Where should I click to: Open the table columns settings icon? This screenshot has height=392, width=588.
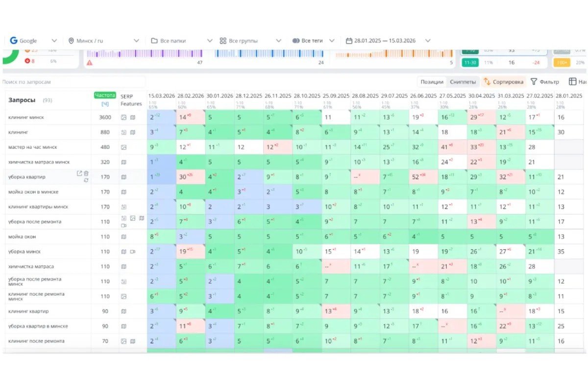pyautogui.click(x=572, y=82)
